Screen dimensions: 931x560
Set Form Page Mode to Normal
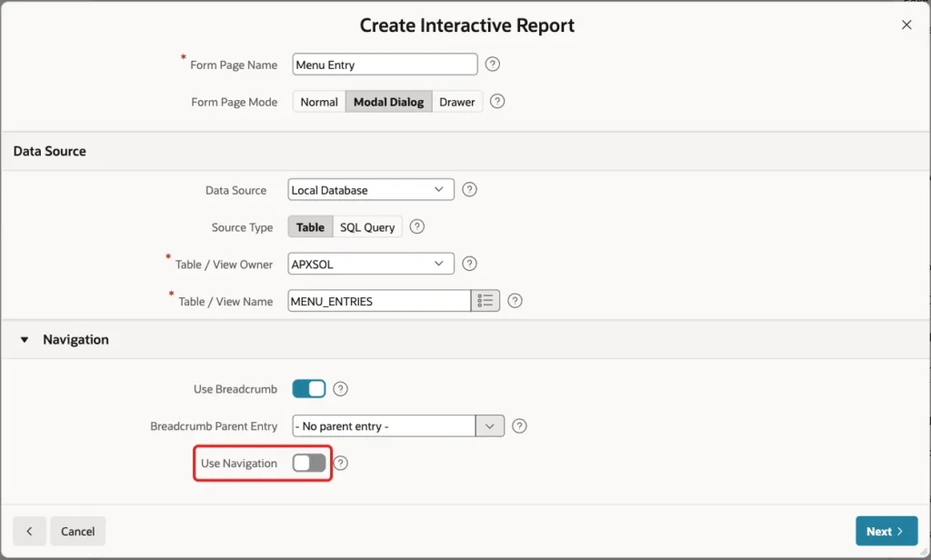pos(319,102)
